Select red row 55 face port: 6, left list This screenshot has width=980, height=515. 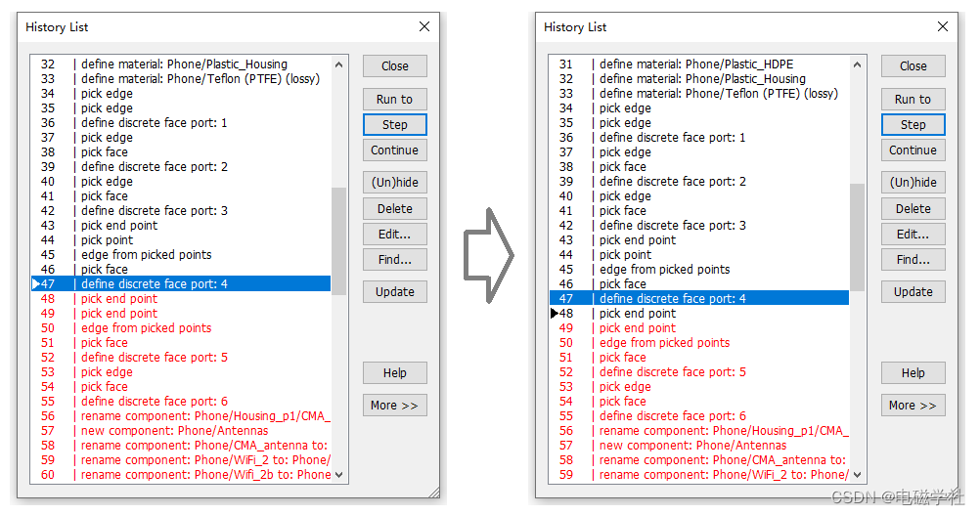181,402
